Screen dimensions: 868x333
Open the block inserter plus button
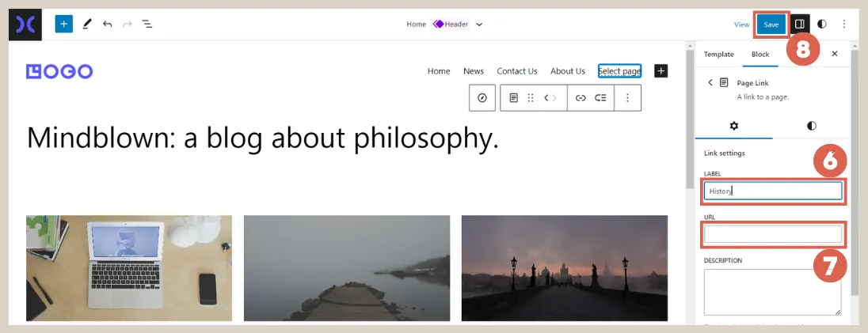pyautogui.click(x=63, y=24)
